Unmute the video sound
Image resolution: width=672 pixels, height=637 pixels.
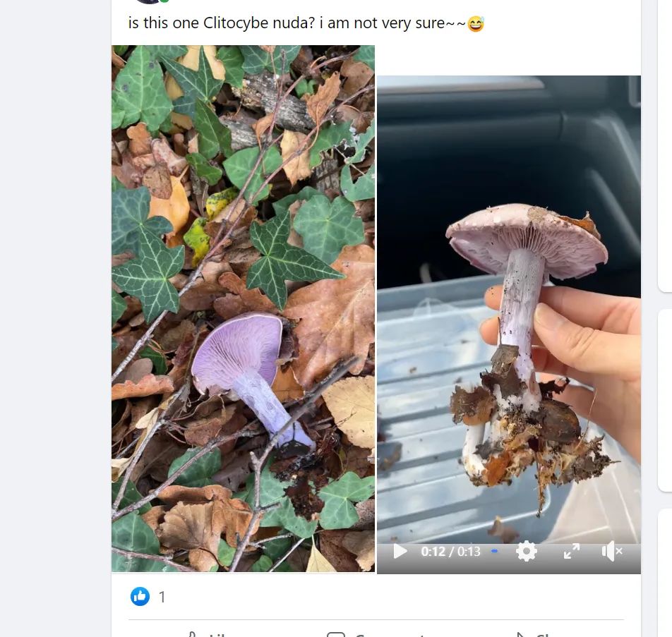[611, 551]
